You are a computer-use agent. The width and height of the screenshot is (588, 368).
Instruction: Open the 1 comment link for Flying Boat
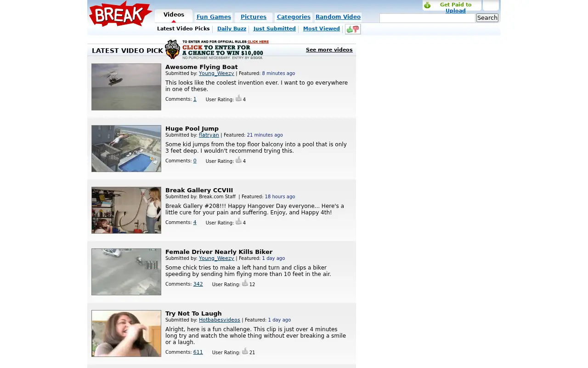pos(195,99)
